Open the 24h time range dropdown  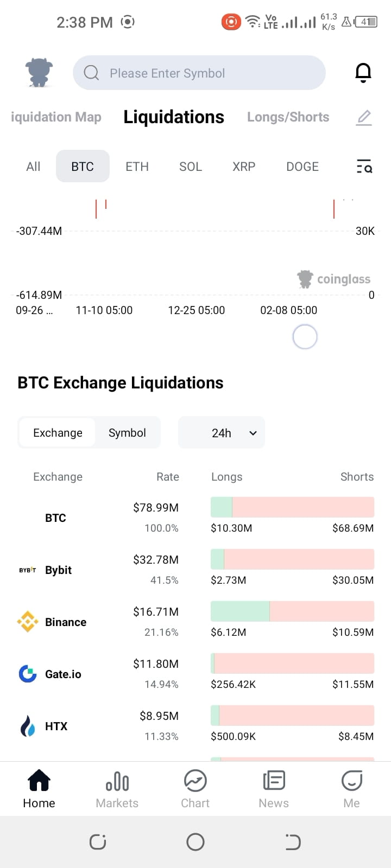coord(222,432)
